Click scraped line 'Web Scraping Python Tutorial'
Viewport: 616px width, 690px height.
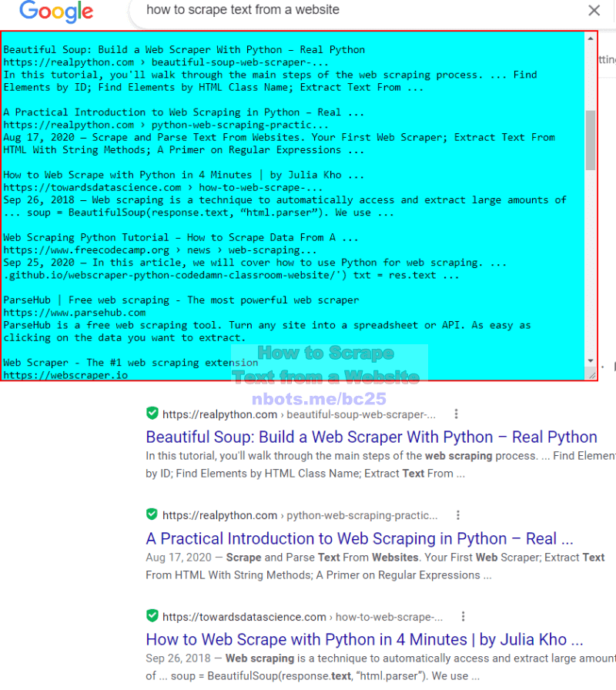click(180, 238)
